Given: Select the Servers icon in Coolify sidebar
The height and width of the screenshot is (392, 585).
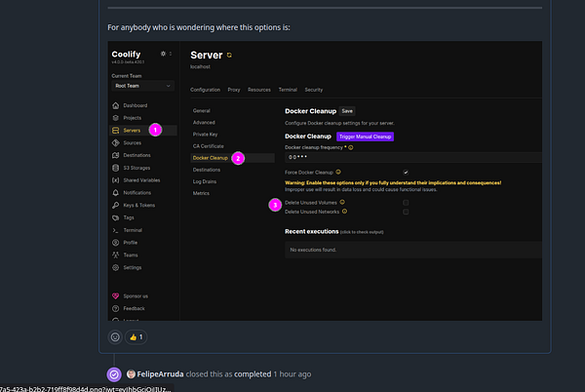Looking at the screenshot, I should tap(116, 131).
